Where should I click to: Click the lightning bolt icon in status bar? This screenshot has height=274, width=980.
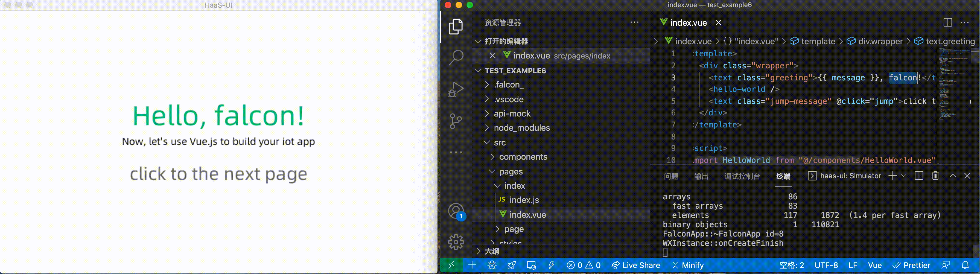[551, 265]
